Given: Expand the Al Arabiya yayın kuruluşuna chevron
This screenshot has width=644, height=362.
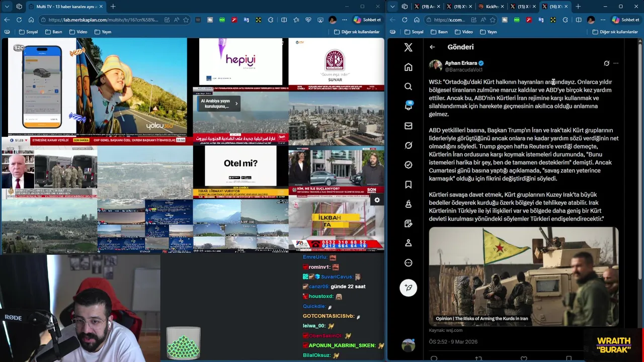Looking at the screenshot, I should (x=236, y=104).
